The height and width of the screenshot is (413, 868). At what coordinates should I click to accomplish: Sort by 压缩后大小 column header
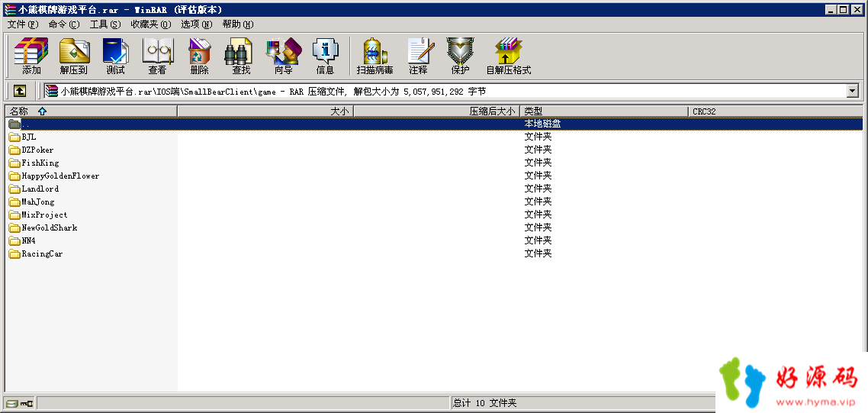(x=437, y=111)
